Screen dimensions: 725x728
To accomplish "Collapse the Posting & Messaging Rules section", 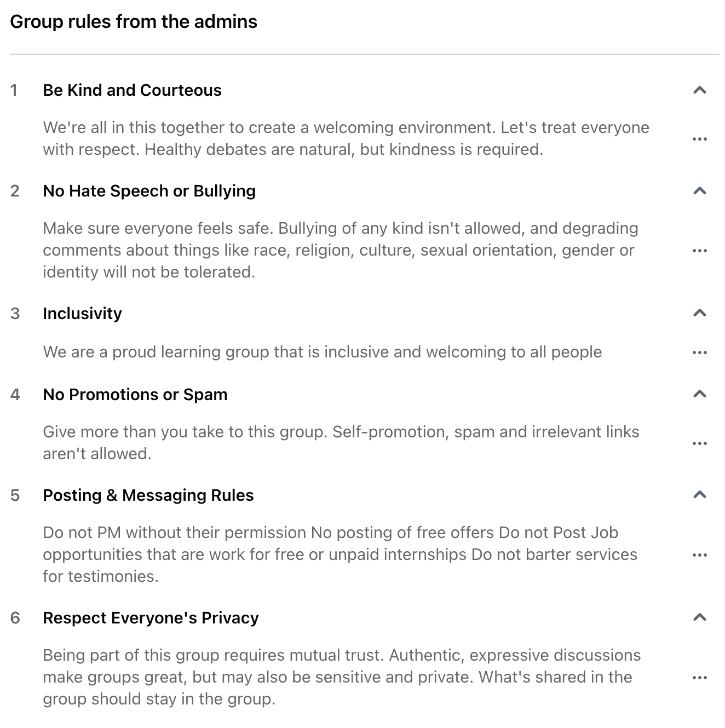I will [x=699, y=495].
